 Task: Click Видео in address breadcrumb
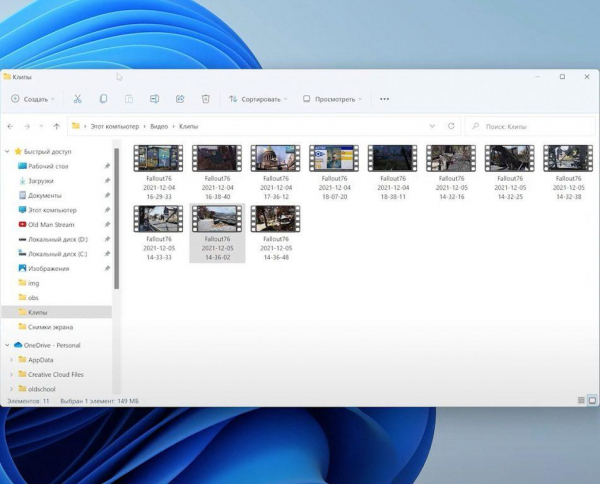click(159, 126)
